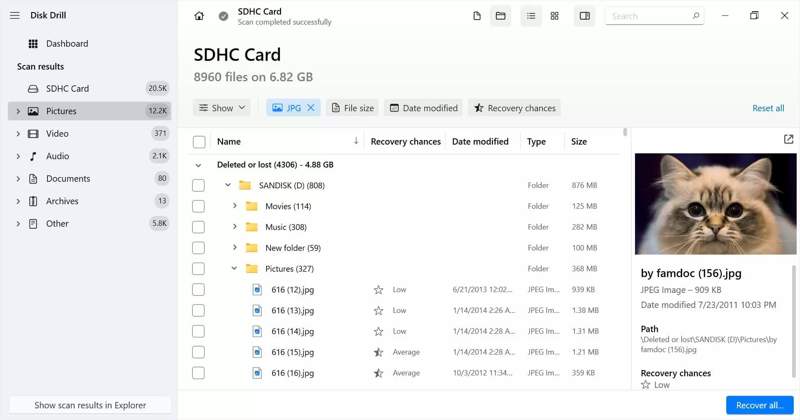This screenshot has width=800, height=420.
Task: Sort by Recovery chances column header
Action: click(406, 142)
